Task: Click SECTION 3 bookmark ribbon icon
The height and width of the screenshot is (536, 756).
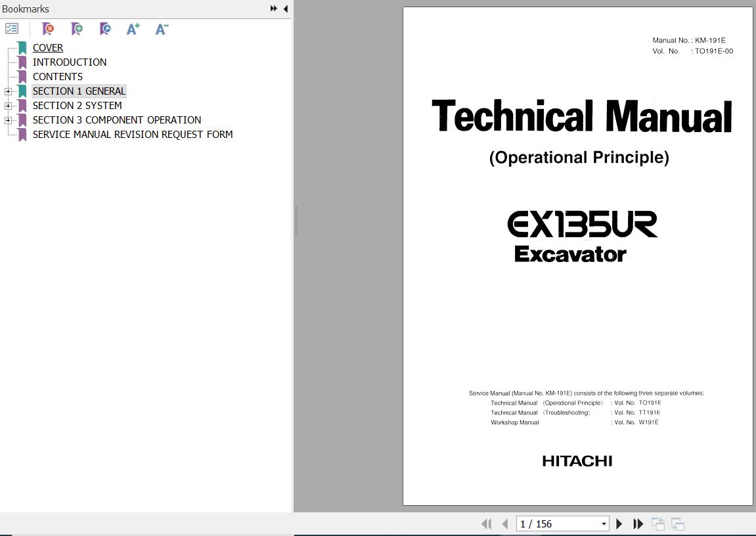Action: (22, 120)
